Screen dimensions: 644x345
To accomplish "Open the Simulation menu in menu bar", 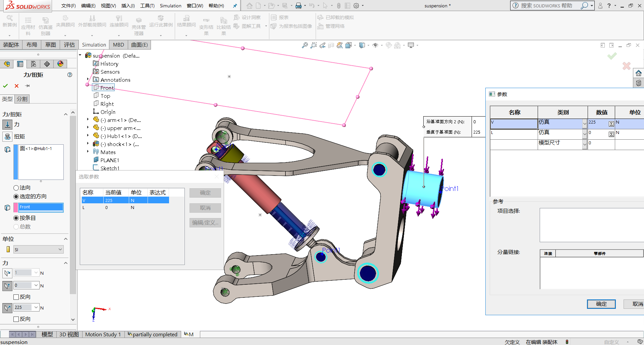I will 170,6.
